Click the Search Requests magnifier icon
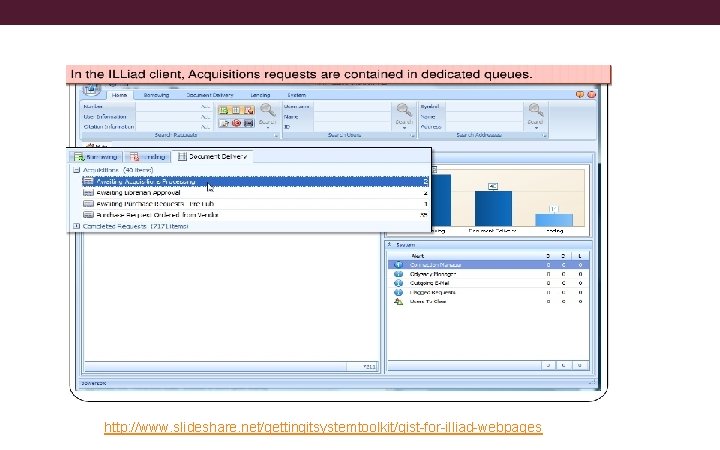The image size is (720, 450). [x=267, y=110]
